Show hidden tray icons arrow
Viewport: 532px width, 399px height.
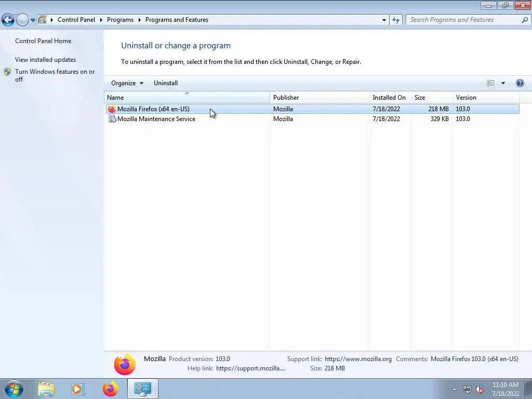point(454,389)
